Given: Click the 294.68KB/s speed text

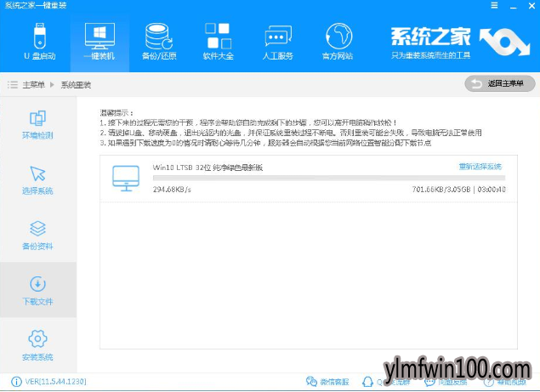Looking at the screenshot, I should 172,190.
